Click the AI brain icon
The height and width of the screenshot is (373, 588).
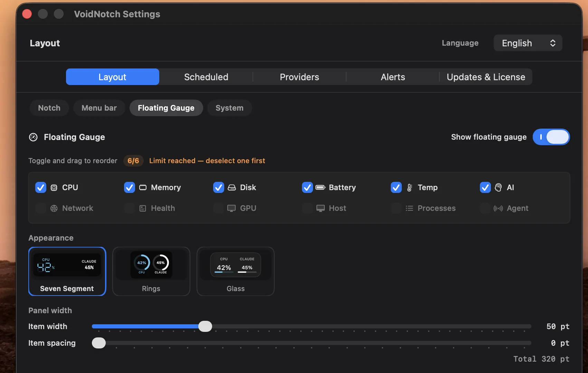pos(498,187)
